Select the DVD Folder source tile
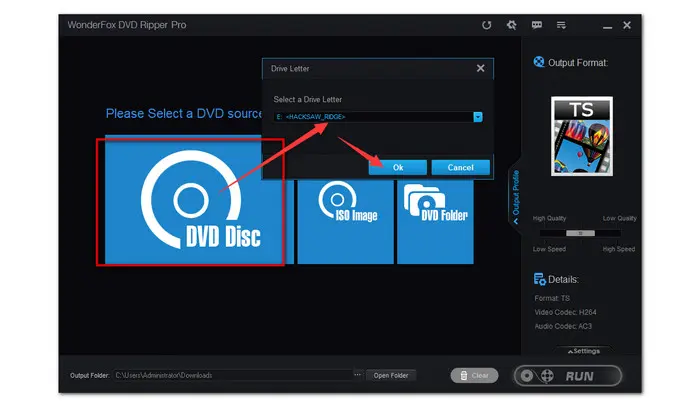Screen dimensions: 700x407 point(435,222)
